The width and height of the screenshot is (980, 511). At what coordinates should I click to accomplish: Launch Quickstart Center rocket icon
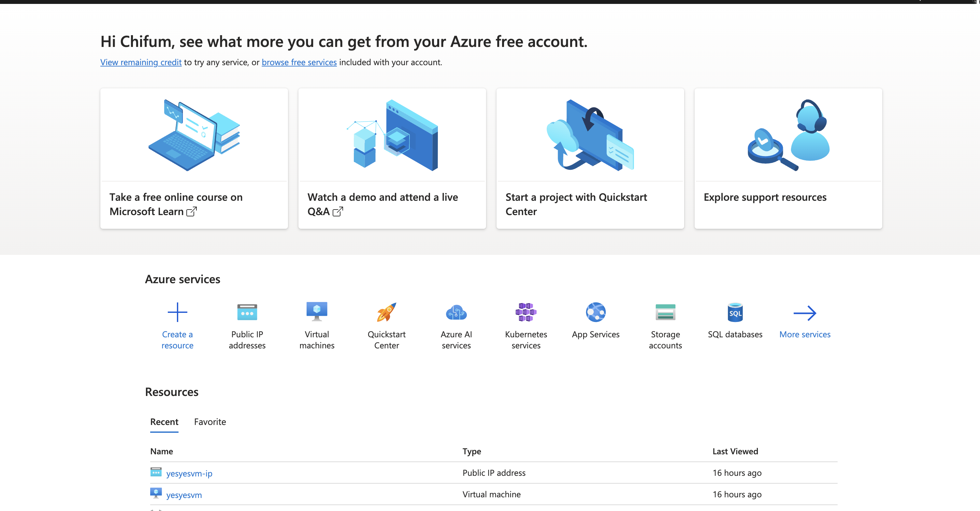click(x=386, y=313)
